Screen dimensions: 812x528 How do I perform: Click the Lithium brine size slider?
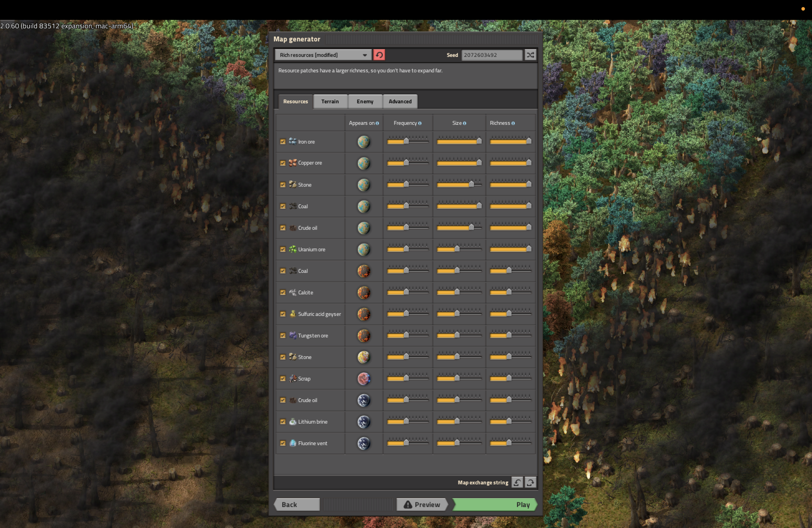459,421
